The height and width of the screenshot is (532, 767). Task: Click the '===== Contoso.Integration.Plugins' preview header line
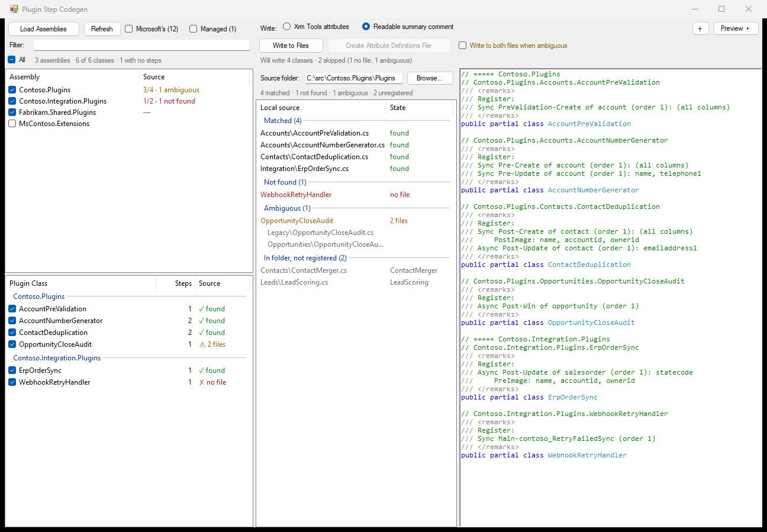(x=536, y=339)
